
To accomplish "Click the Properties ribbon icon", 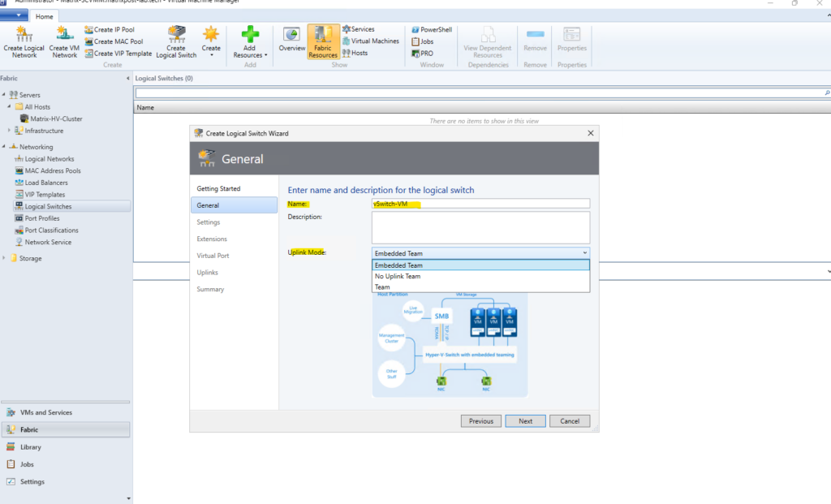I will pyautogui.click(x=572, y=41).
